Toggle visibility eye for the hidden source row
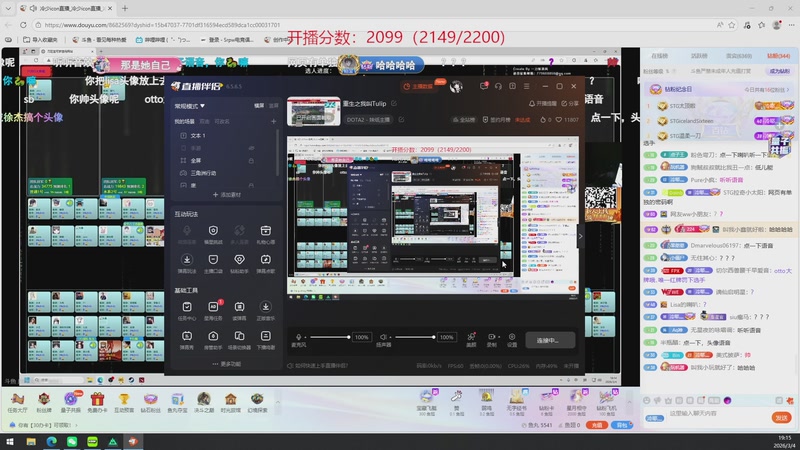This screenshot has height=450, width=800. (x=251, y=148)
